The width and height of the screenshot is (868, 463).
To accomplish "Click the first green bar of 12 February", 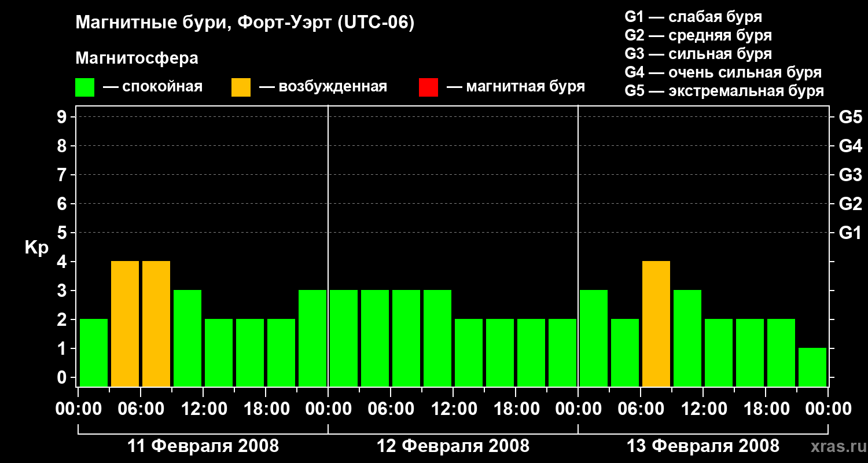I will [344, 338].
